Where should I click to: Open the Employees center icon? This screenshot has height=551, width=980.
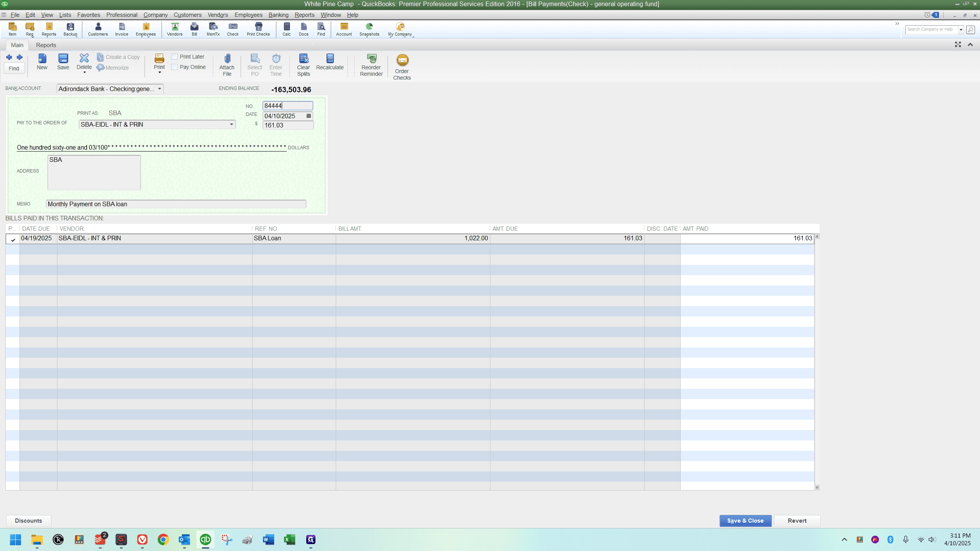146,29
